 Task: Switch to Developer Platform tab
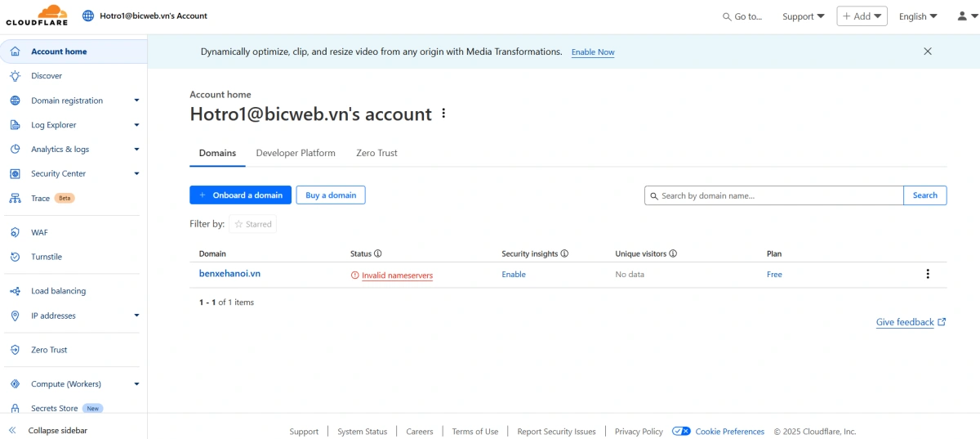coord(296,153)
